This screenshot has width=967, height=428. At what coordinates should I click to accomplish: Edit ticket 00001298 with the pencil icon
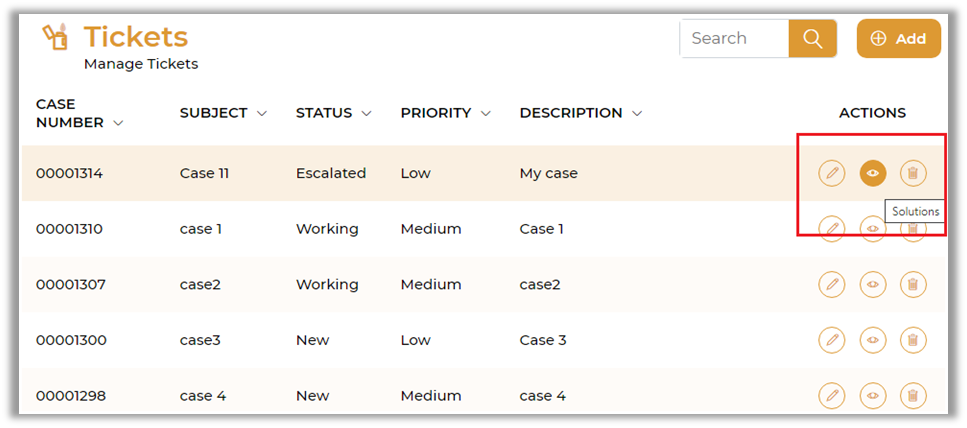(x=832, y=396)
